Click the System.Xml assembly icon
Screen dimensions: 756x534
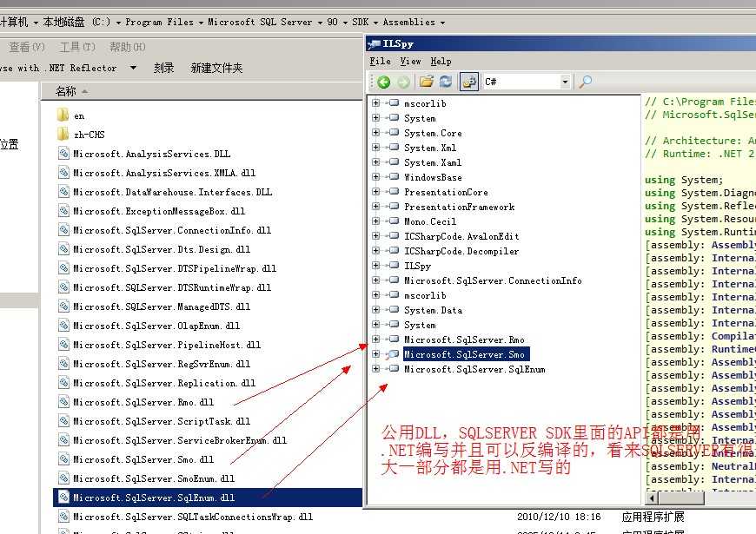tap(394, 147)
